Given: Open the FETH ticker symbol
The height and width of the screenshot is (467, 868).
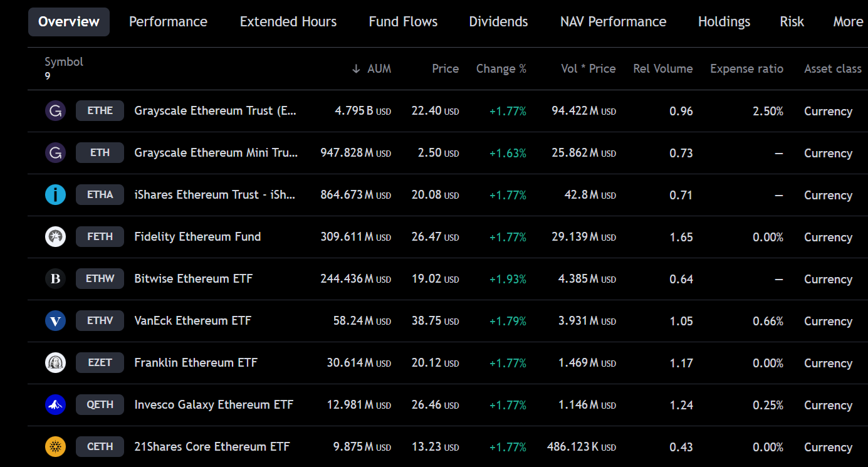Looking at the screenshot, I should click(100, 237).
